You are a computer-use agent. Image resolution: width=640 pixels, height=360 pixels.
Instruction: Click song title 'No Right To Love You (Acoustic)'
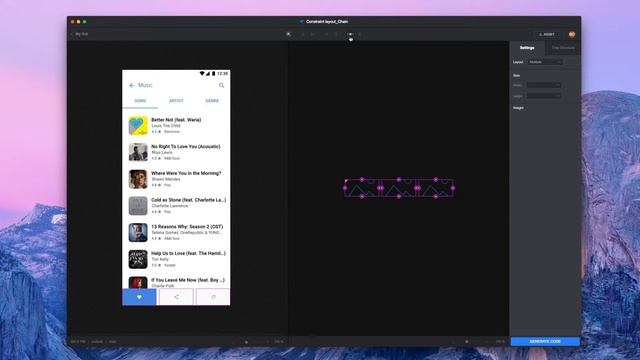(186, 147)
